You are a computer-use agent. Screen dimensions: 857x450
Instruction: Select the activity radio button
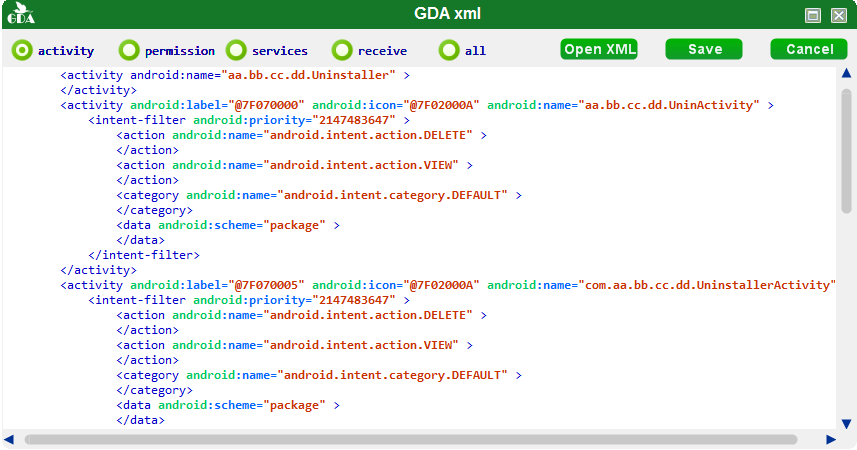point(22,50)
